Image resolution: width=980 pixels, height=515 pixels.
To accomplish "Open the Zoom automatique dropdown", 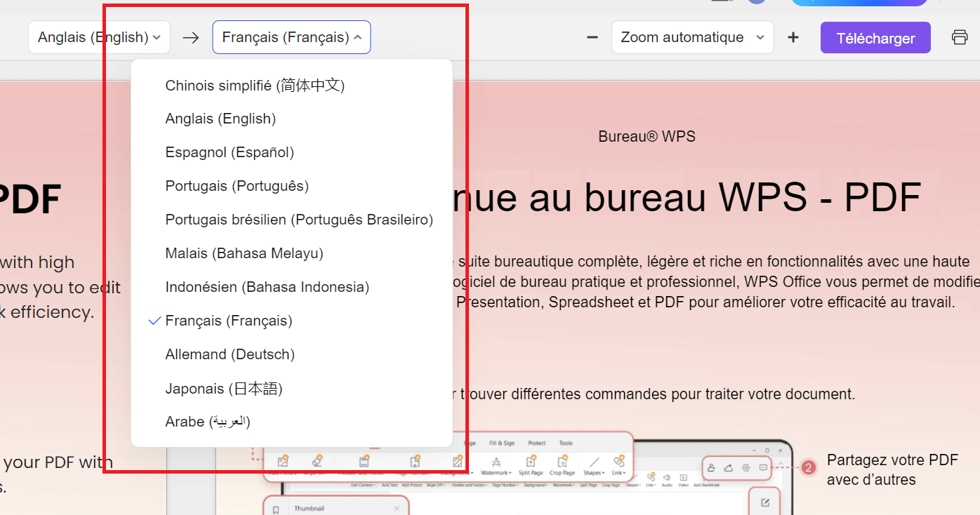I will tap(692, 37).
